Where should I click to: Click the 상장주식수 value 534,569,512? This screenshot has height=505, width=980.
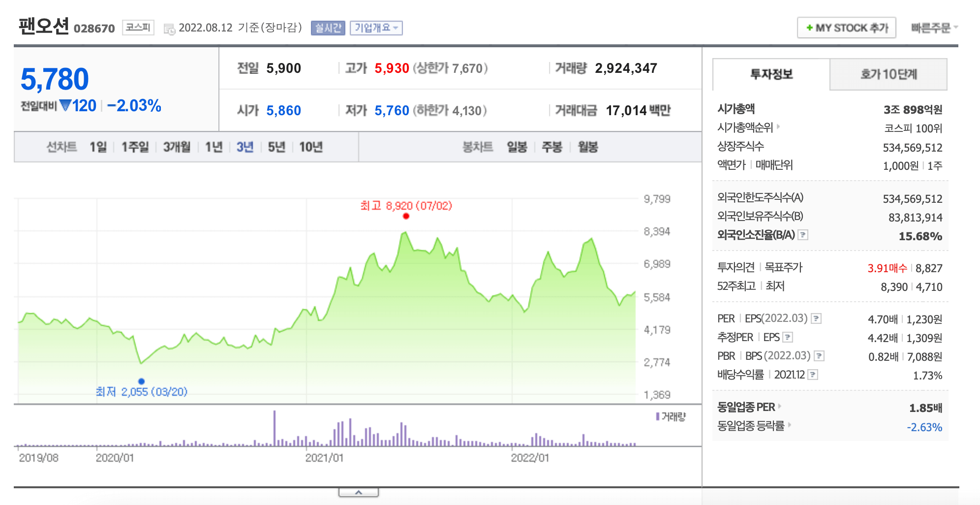913,148
